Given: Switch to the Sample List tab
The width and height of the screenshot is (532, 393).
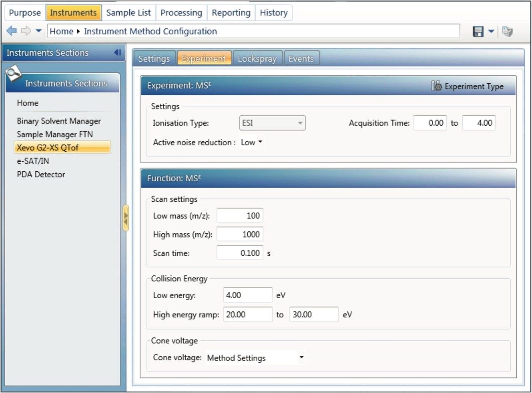Looking at the screenshot, I should click(128, 13).
